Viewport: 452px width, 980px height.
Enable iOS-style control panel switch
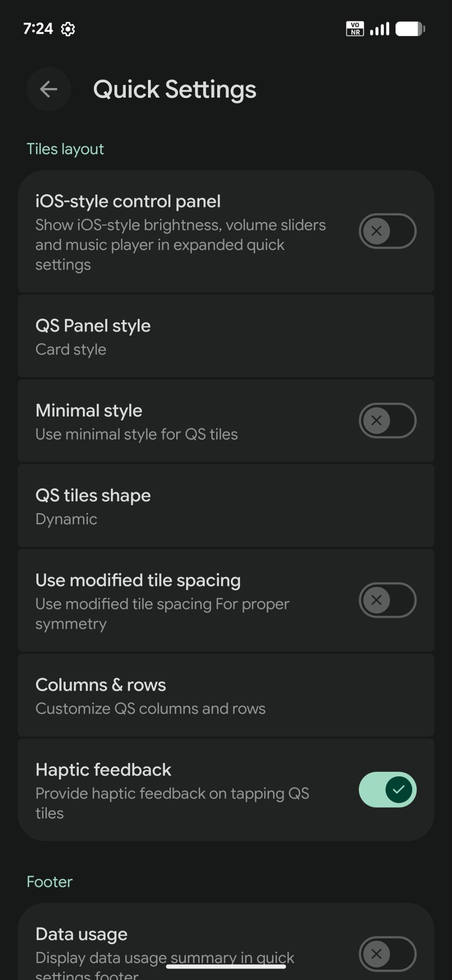387,231
